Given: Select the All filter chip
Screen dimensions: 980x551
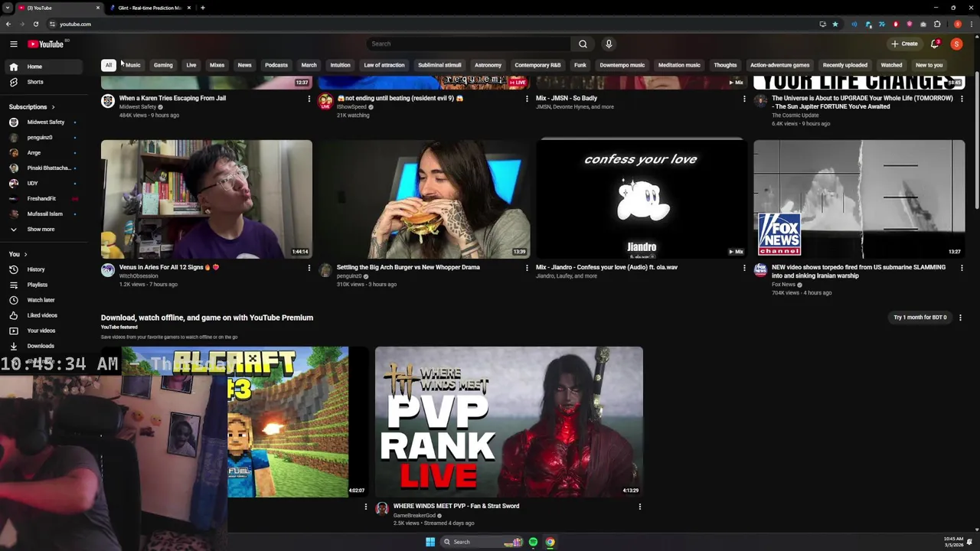Looking at the screenshot, I should tap(109, 65).
